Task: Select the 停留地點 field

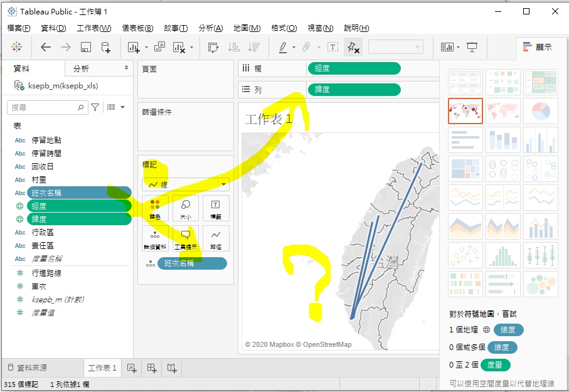Action: (x=46, y=140)
